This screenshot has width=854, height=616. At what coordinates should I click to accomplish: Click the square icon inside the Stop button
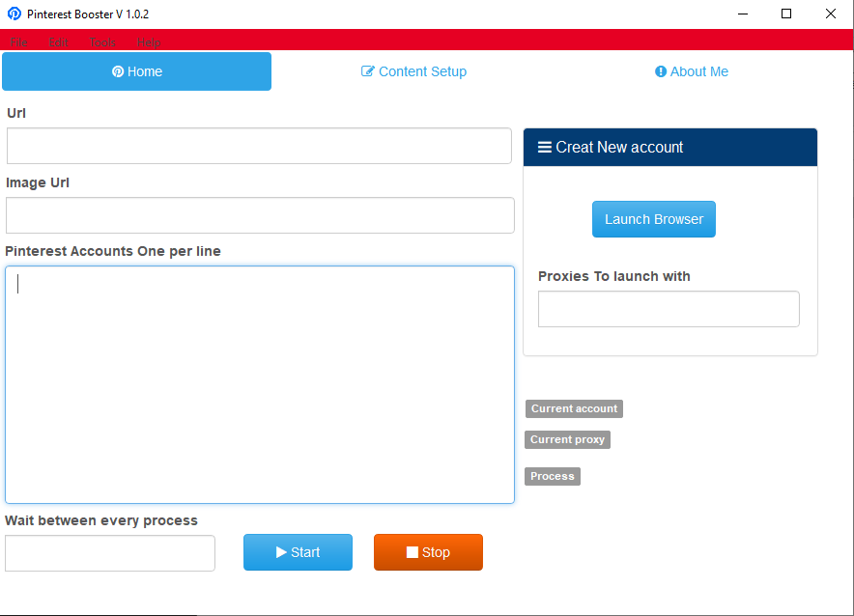pos(413,552)
